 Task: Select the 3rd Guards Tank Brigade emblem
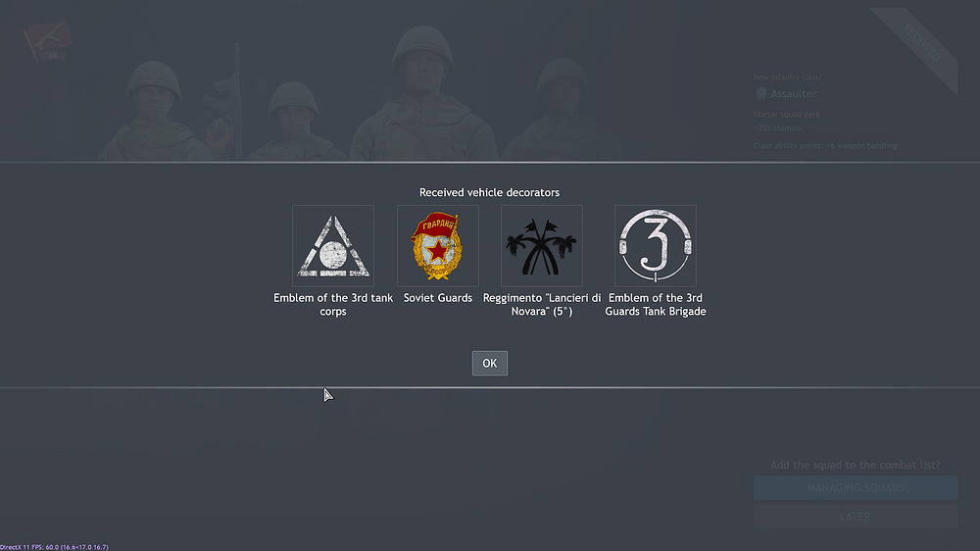click(655, 246)
